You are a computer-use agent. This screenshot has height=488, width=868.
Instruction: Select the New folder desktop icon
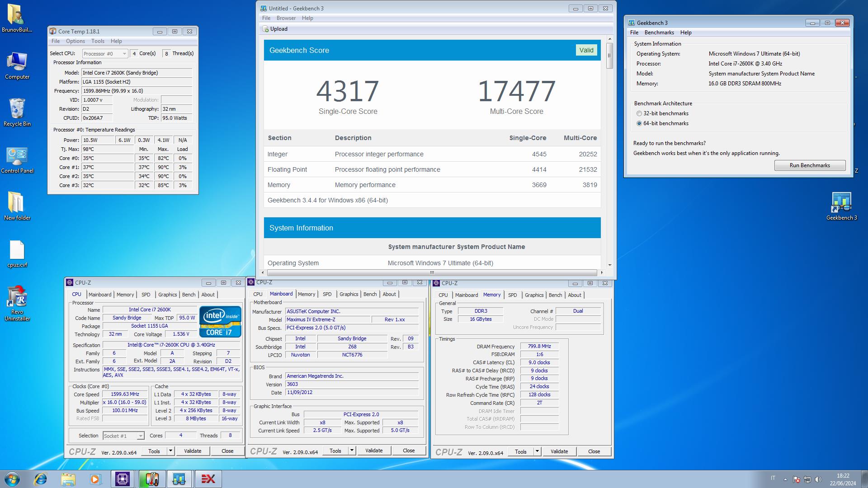(x=17, y=206)
